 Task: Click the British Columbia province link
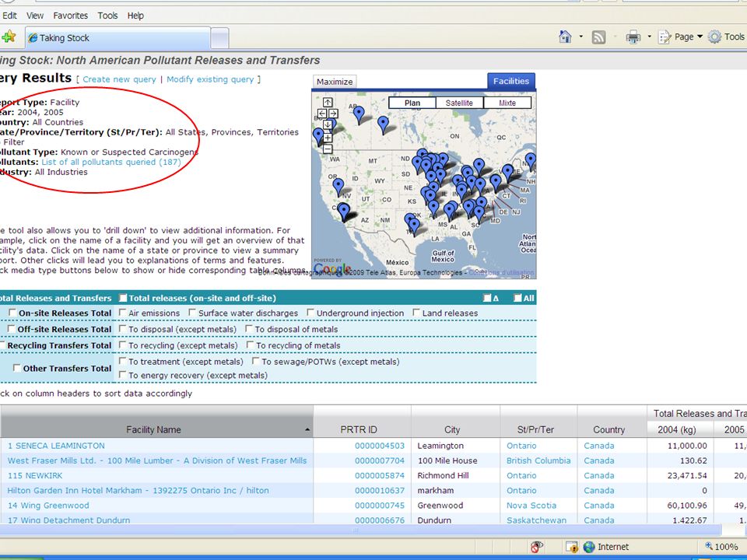pyautogui.click(x=538, y=460)
